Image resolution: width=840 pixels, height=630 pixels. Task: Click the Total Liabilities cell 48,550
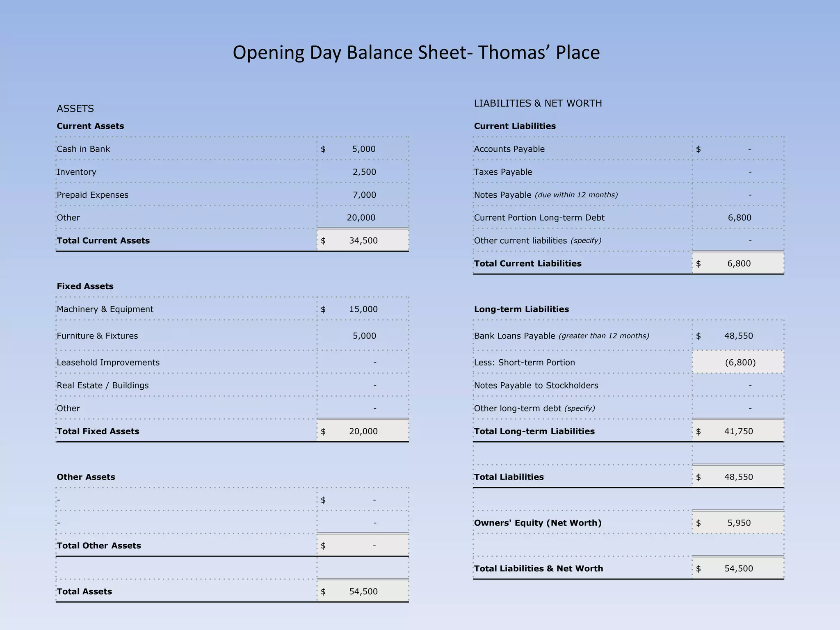click(x=738, y=477)
